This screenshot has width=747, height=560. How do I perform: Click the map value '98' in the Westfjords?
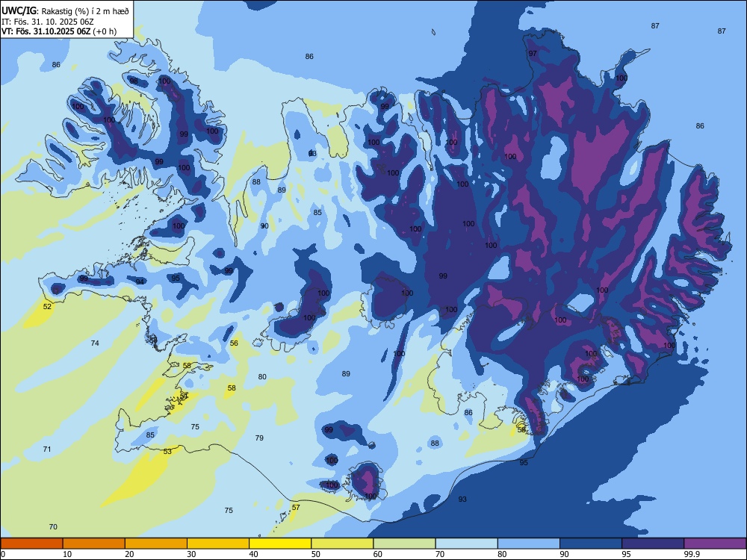tap(134, 81)
